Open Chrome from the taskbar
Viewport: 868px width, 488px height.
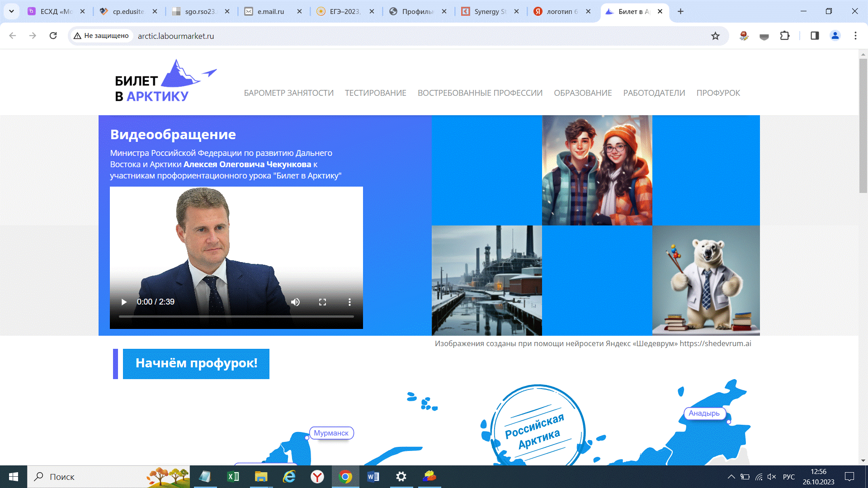(x=345, y=477)
